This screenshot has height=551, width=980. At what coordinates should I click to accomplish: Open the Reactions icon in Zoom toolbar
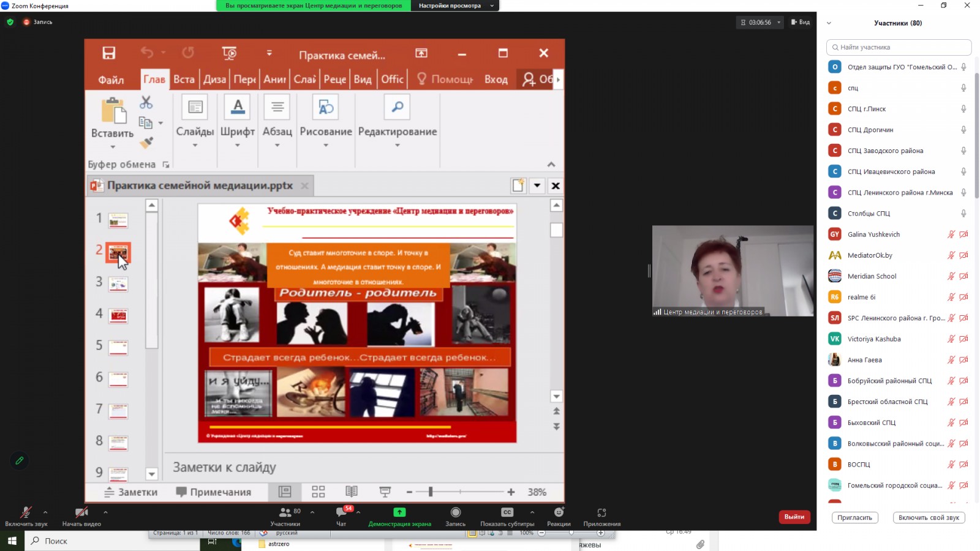pyautogui.click(x=559, y=512)
